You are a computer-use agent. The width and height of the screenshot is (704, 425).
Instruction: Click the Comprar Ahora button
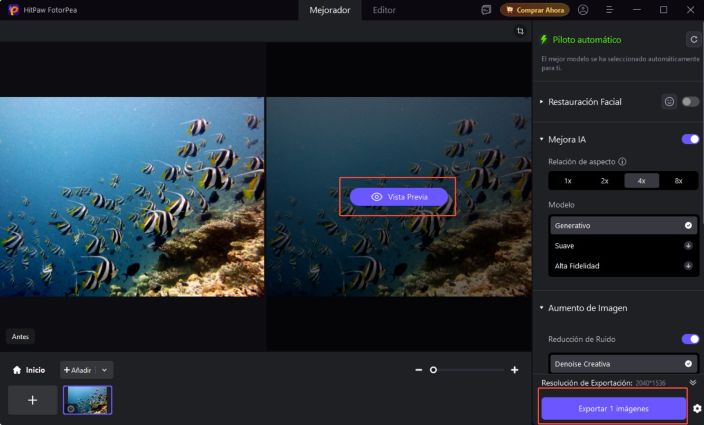[535, 10]
